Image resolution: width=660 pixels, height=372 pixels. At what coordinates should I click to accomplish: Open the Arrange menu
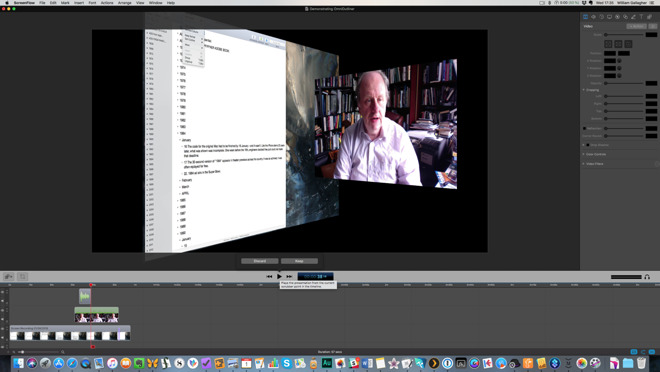(125, 3)
